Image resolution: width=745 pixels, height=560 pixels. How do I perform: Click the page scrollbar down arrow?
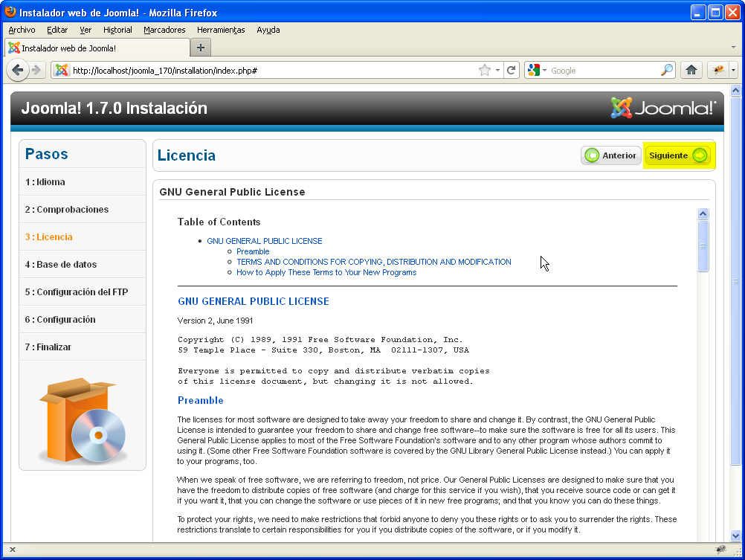coord(735,535)
